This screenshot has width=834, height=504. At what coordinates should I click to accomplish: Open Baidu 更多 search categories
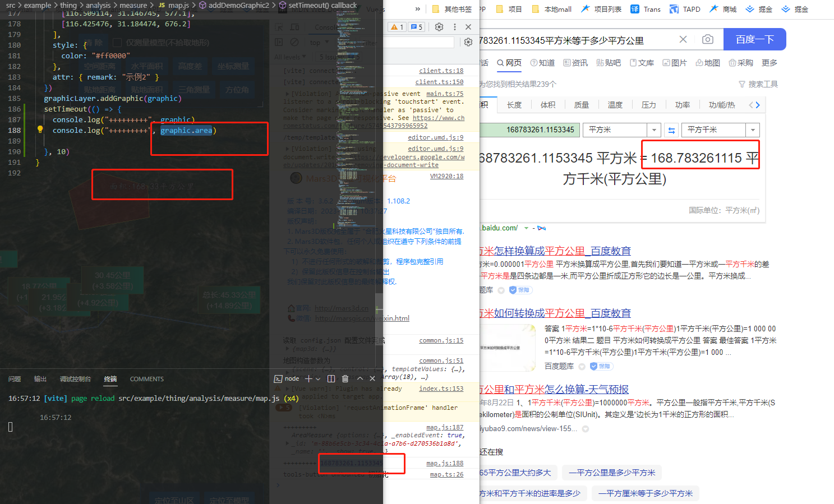[770, 63]
